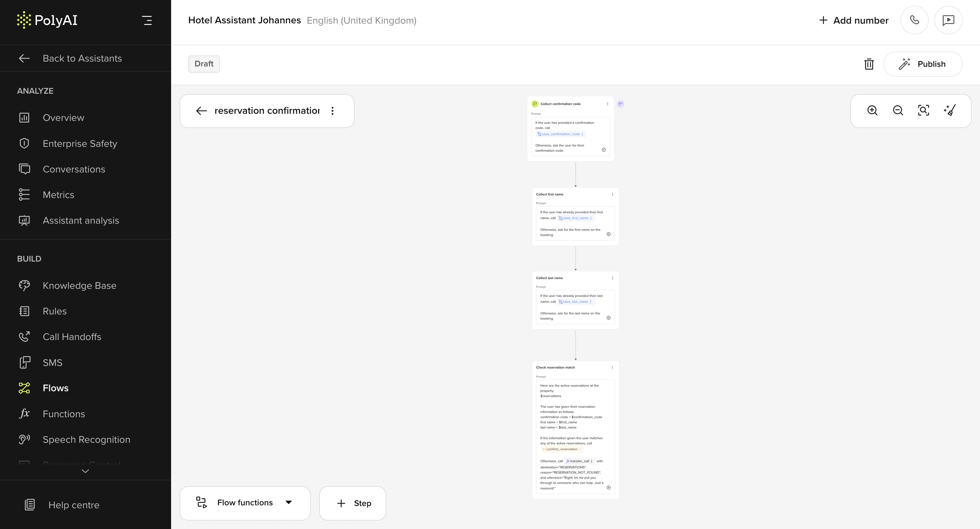
Task: Open Enterprise Safety section
Action: [x=80, y=144]
